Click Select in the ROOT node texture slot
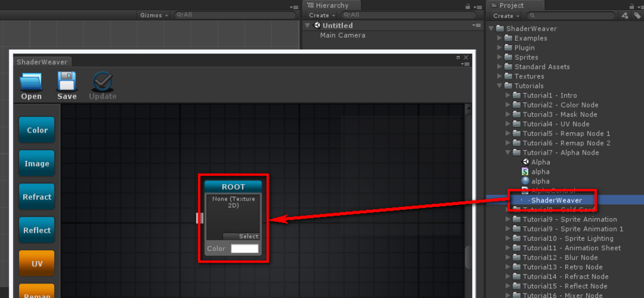 (241, 236)
